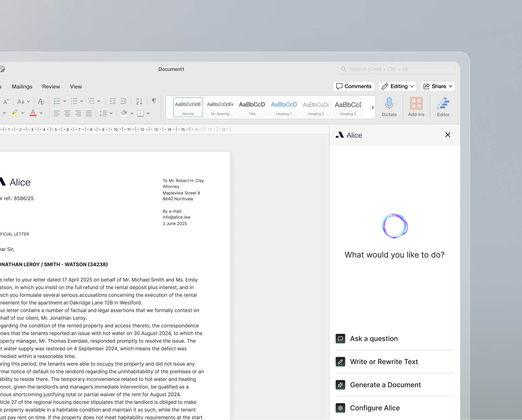The height and width of the screenshot is (420, 522).
Task: Align text left
Action: point(57,113)
